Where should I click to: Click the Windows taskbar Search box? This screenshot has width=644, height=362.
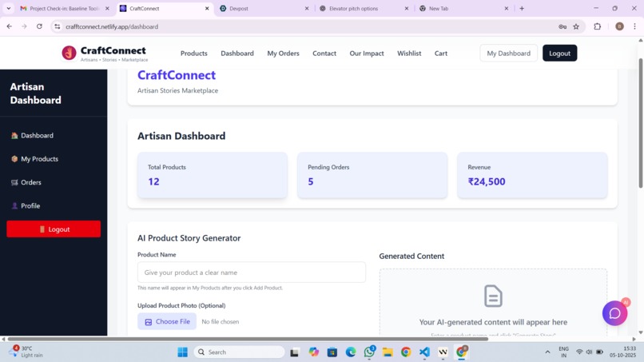pyautogui.click(x=239, y=352)
